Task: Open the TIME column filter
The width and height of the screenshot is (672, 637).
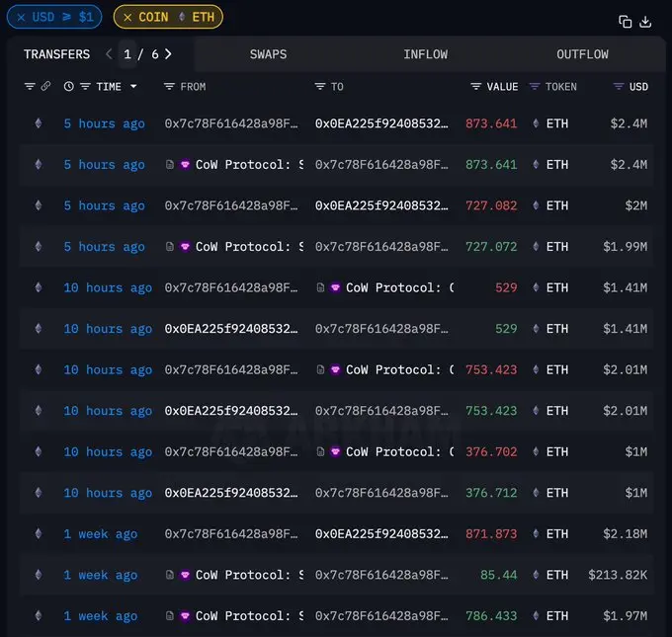Action: pos(85,87)
